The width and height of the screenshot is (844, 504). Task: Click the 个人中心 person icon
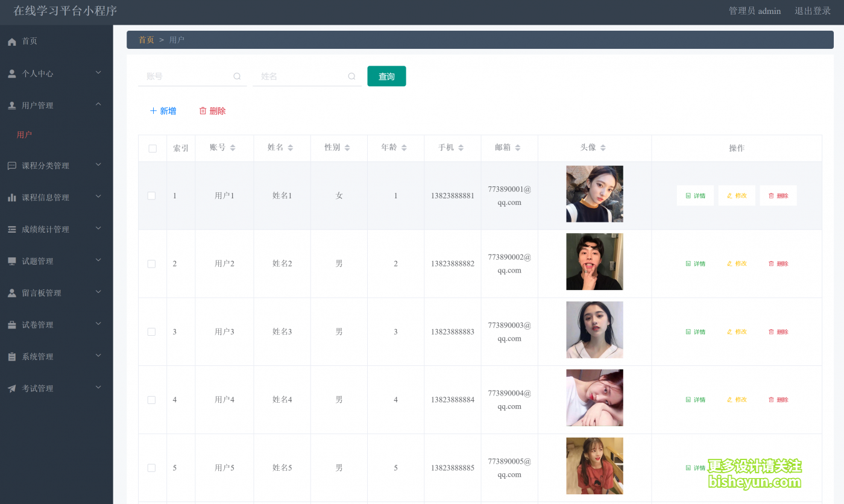tap(11, 73)
